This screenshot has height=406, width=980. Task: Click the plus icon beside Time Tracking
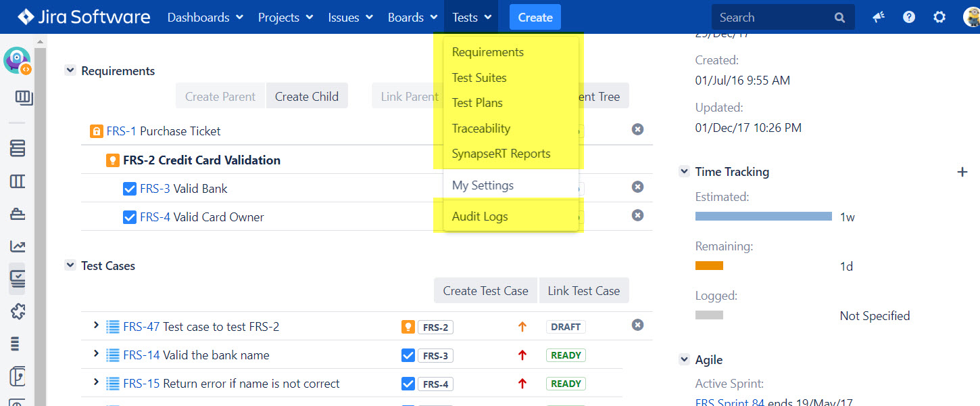(962, 172)
